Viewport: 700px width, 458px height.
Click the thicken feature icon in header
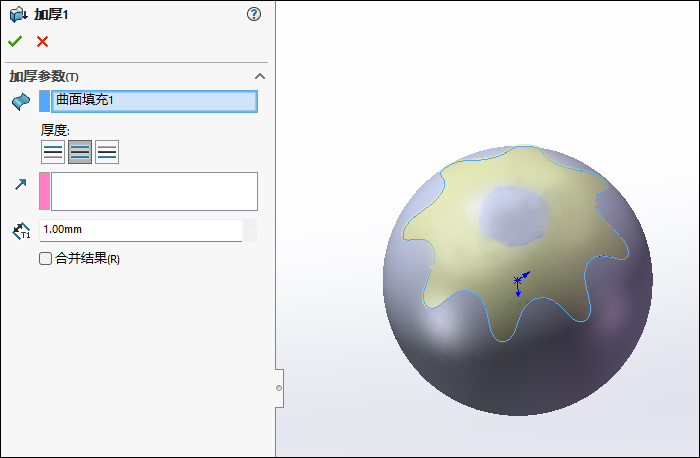pos(18,14)
